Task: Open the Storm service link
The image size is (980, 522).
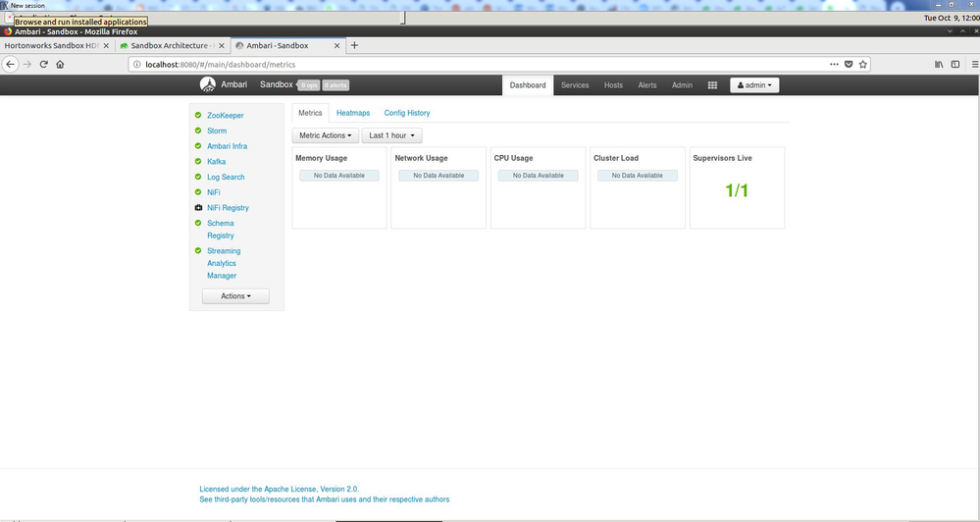Action: point(217,130)
